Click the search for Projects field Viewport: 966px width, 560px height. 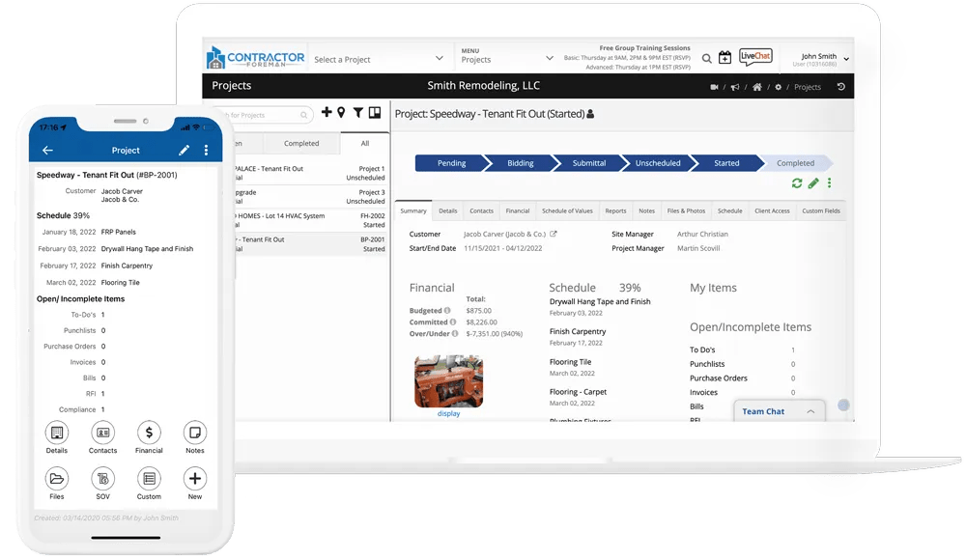(270, 115)
